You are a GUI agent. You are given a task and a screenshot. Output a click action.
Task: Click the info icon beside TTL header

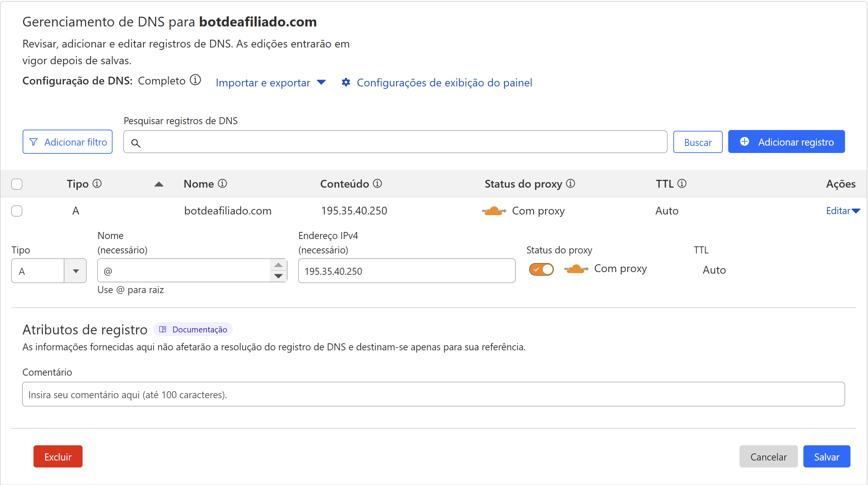682,183
